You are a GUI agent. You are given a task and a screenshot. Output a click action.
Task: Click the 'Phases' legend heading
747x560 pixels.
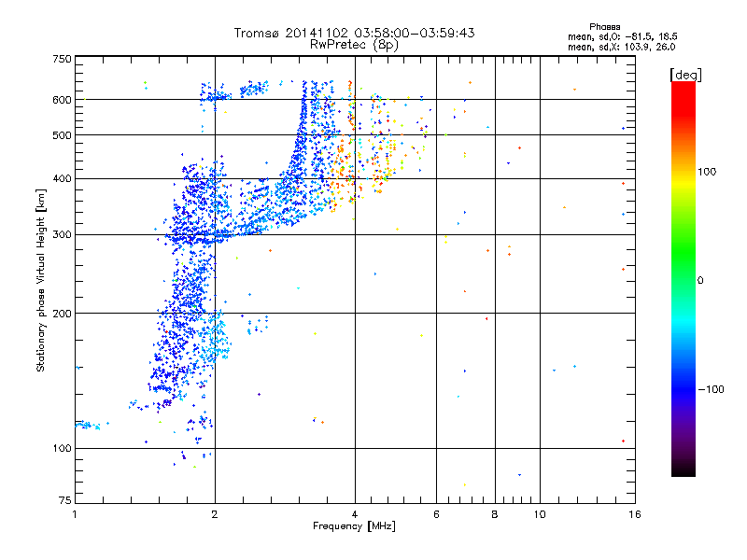point(604,27)
